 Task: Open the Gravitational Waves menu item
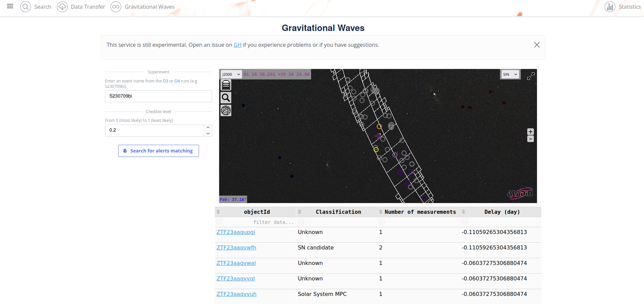[x=149, y=7]
